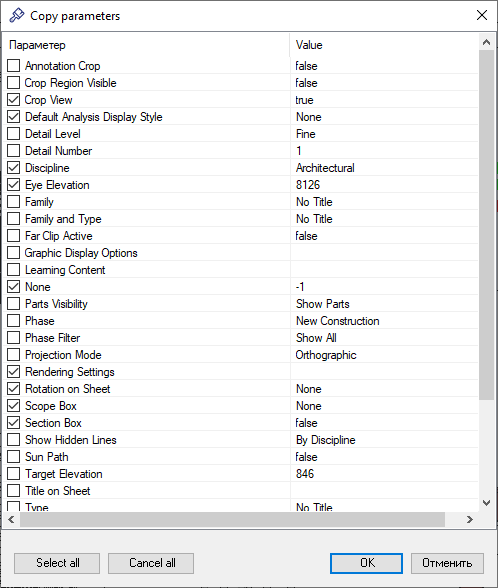The width and height of the screenshot is (498, 588).
Task: Click the Select all button
Action: click(57, 563)
